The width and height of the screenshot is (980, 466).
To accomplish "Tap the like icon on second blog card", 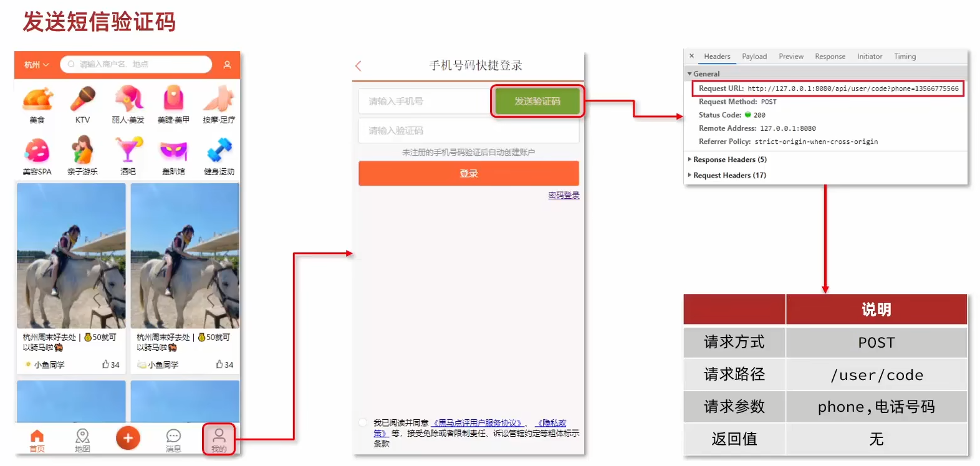I will [x=219, y=364].
